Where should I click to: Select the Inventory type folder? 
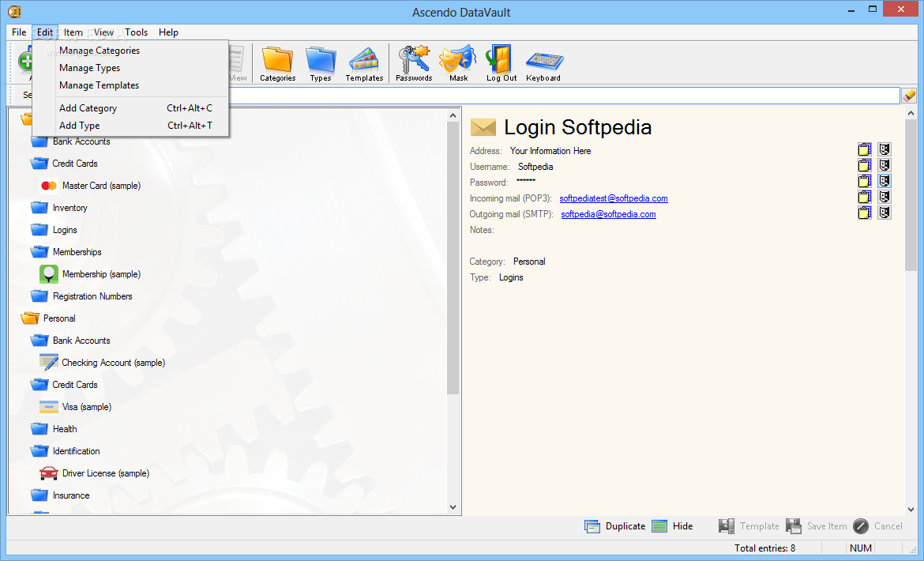point(59,208)
